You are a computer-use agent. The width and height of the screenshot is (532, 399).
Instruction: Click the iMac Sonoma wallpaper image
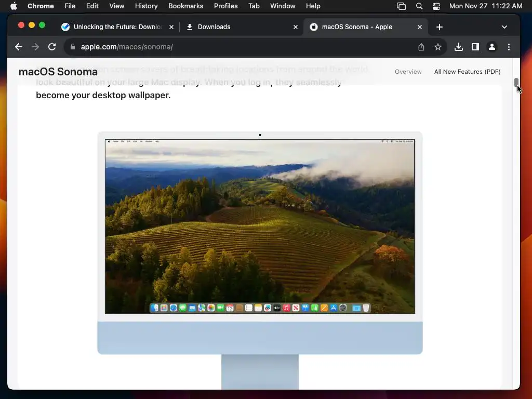point(260,227)
